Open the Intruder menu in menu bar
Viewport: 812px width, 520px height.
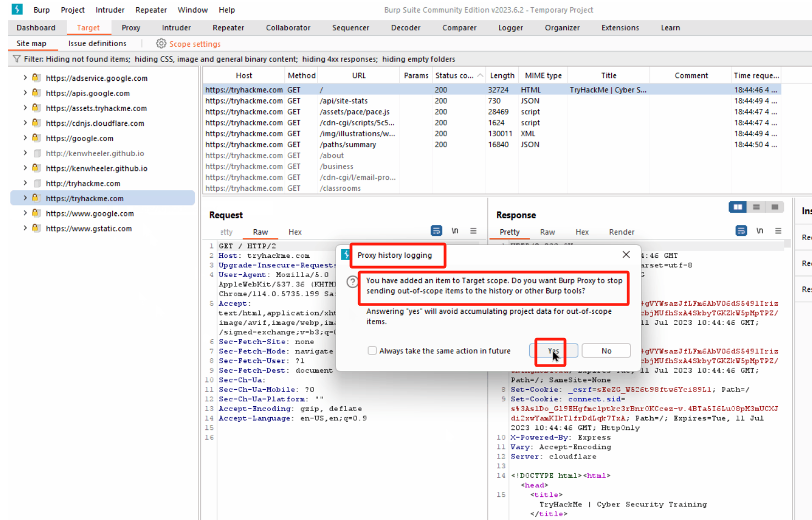coord(110,10)
